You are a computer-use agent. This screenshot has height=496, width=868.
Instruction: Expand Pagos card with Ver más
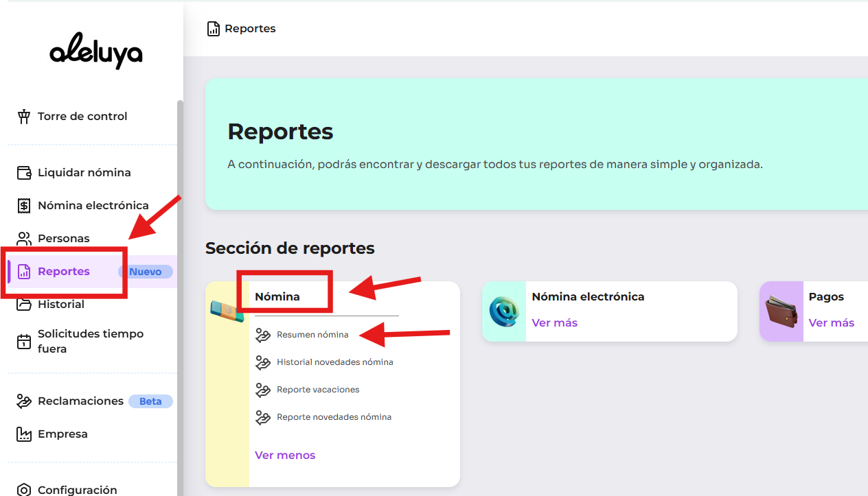pyautogui.click(x=831, y=322)
